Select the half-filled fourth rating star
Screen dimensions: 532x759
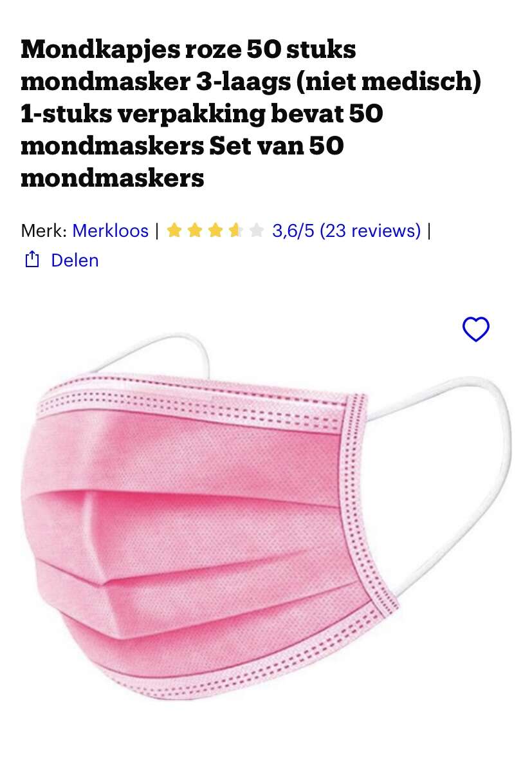pyautogui.click(x=236, y=230)
